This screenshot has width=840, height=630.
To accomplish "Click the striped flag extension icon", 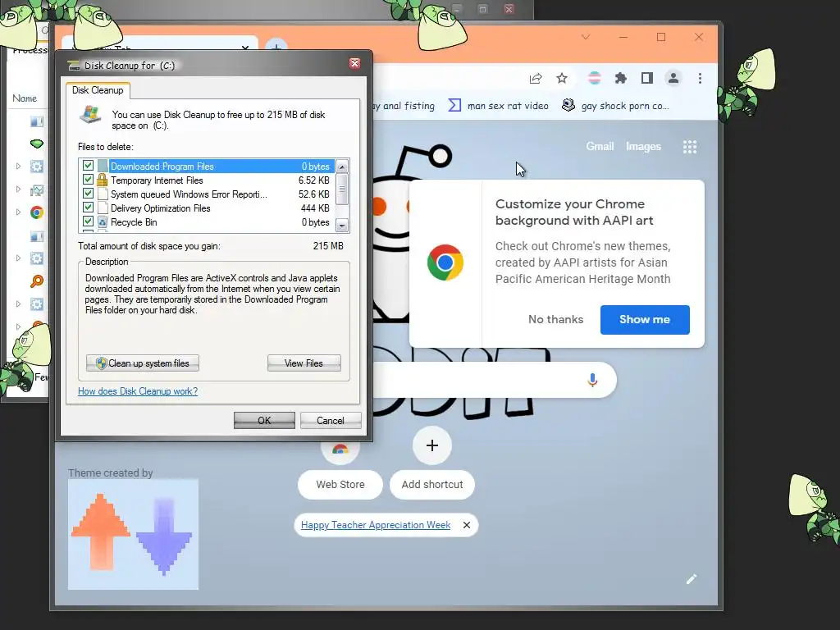I will pos(594,79).
